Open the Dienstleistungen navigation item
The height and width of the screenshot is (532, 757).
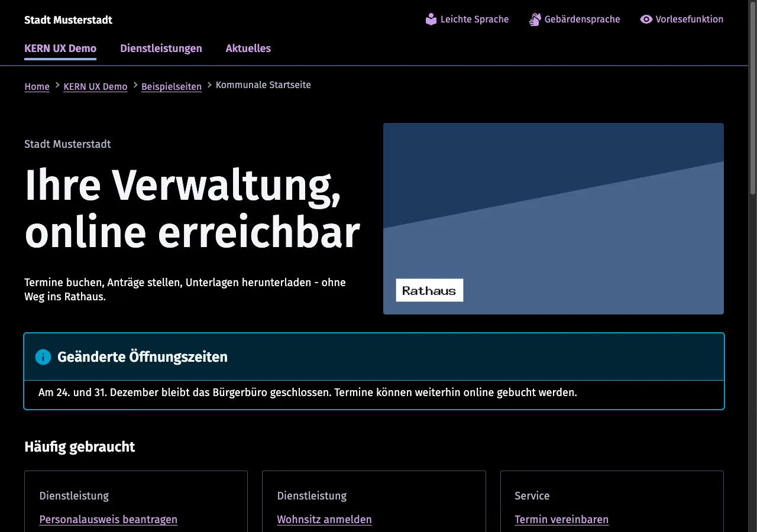[161, 49]
